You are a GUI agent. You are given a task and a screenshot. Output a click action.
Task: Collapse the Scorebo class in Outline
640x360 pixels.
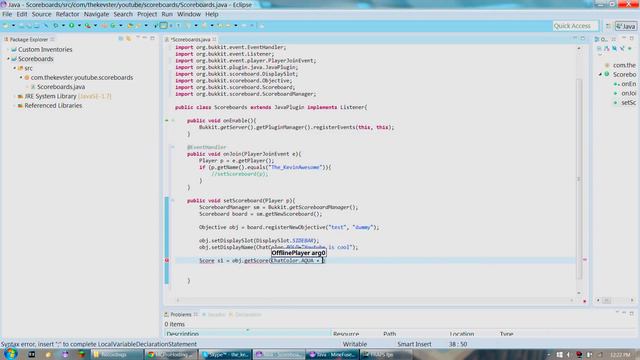pyautogui.click(x=600, y=74)
